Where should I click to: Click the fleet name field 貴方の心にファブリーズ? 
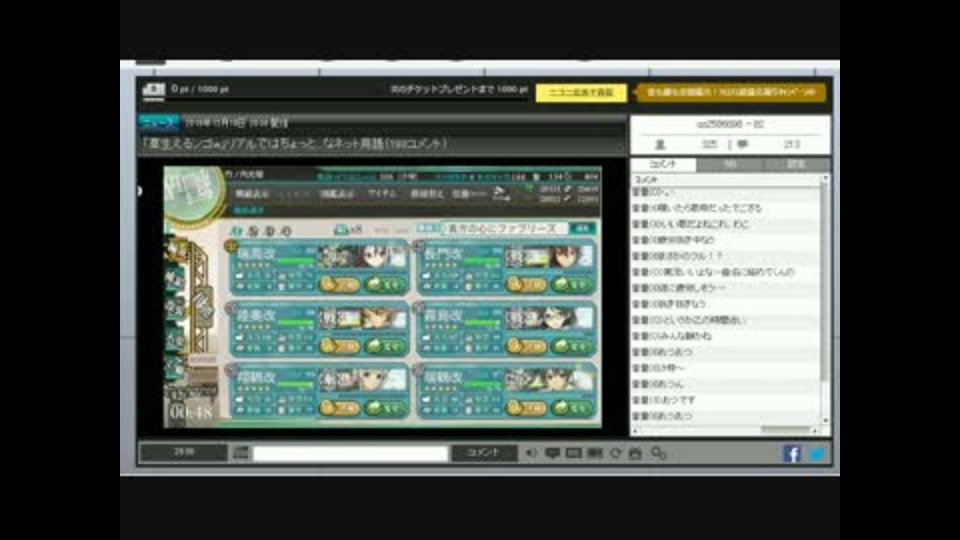(x=503, y=228)
